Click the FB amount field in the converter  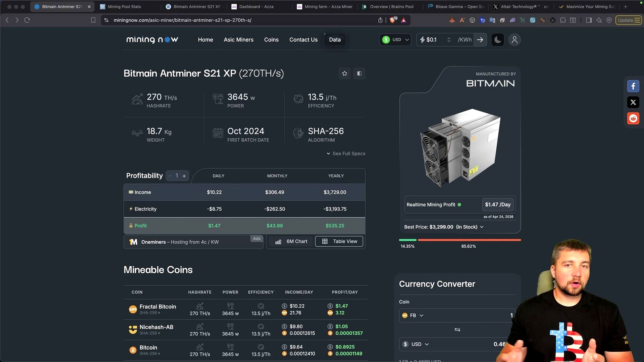pyautogui.click(x=471, y=315)
